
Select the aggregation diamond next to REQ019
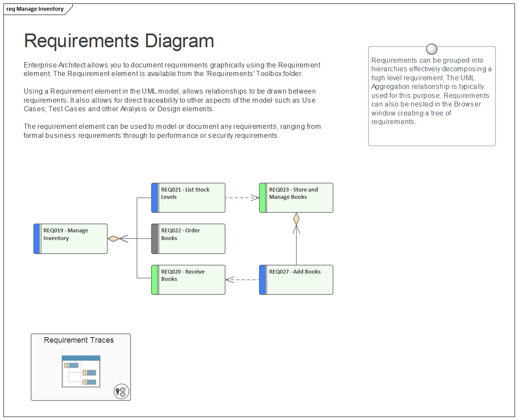[114, 239]
